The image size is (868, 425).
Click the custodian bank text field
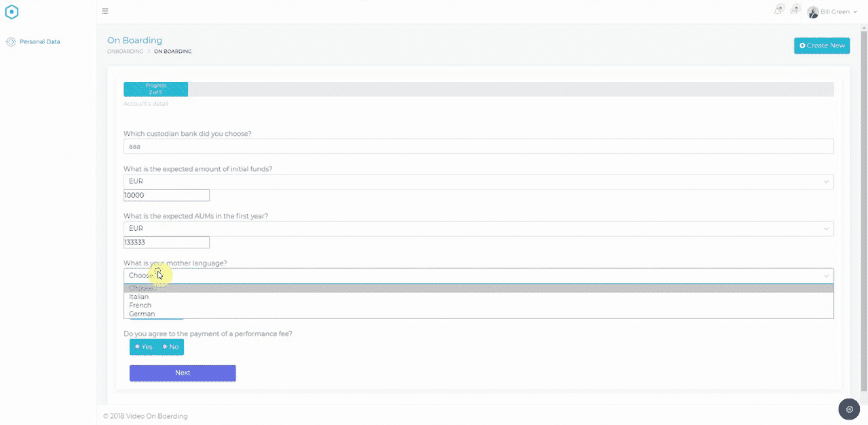click(478, 147)
